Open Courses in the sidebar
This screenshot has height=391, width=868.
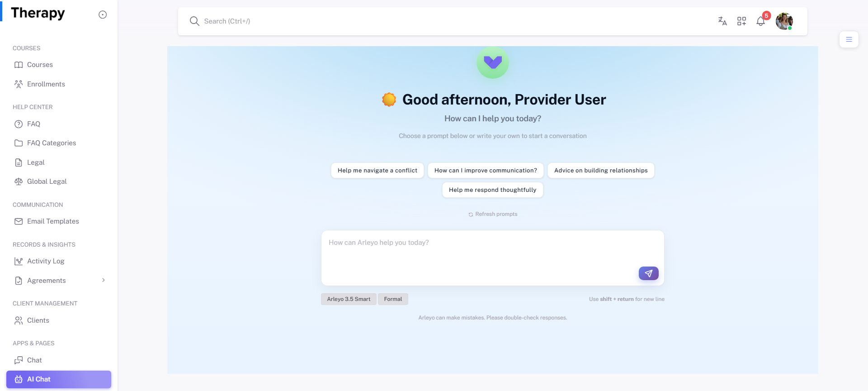59,65
